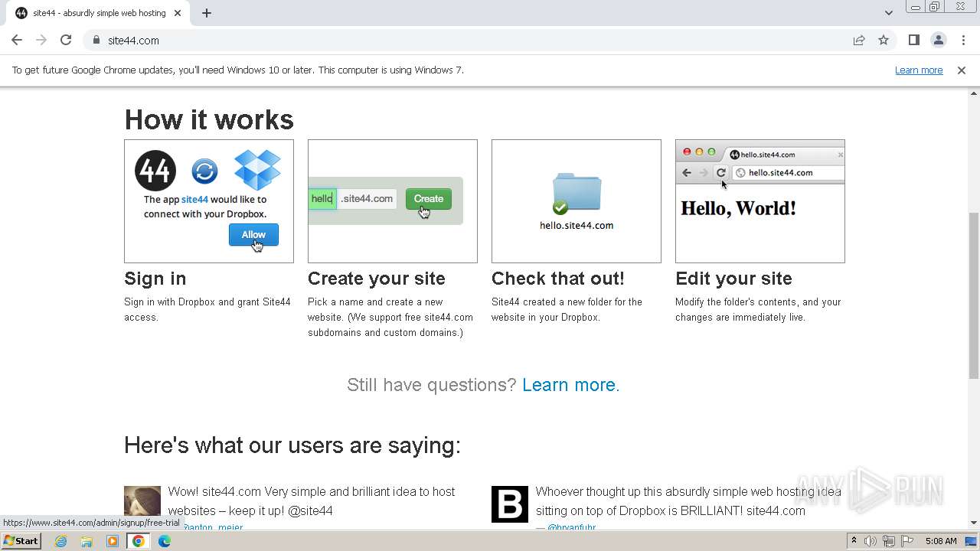980x551 pixels.
Task: Open the Create your site illustration
Action: [393, 201]
